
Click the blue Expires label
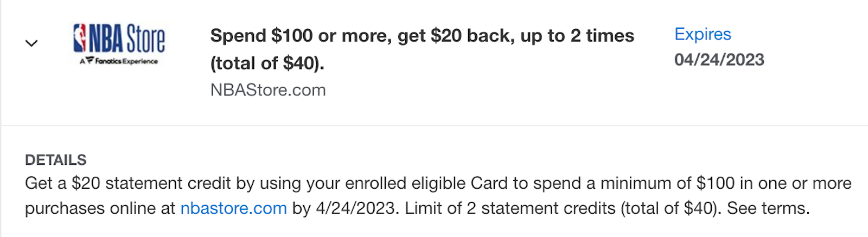coord(703,34)
